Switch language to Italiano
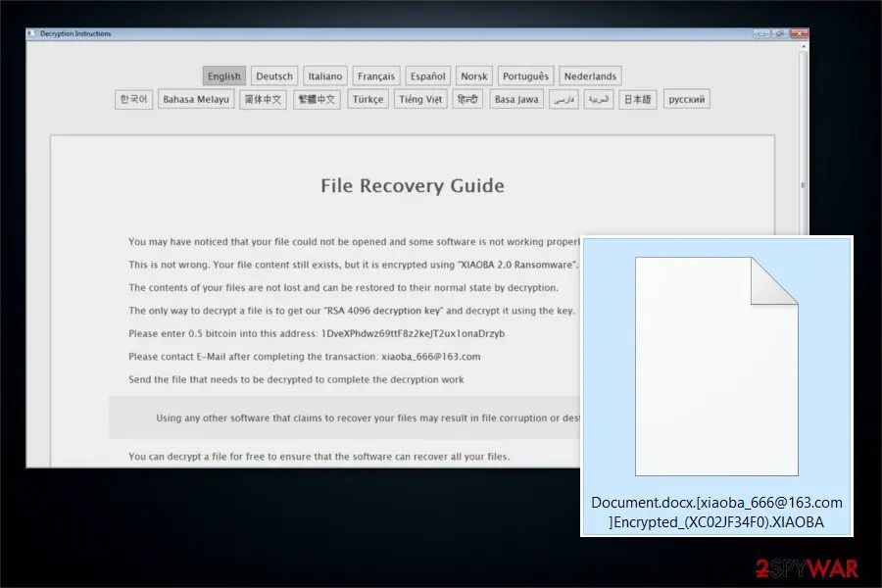 (325, 76)
